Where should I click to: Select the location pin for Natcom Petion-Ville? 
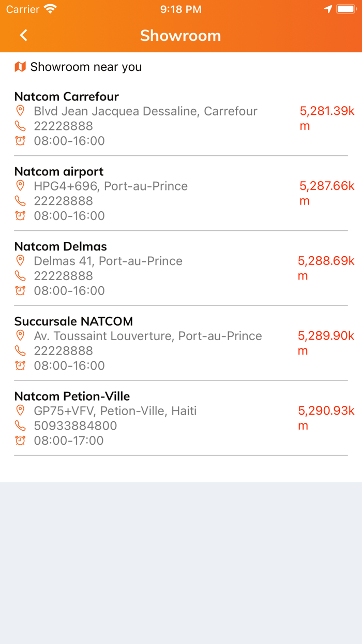[21, 411]
